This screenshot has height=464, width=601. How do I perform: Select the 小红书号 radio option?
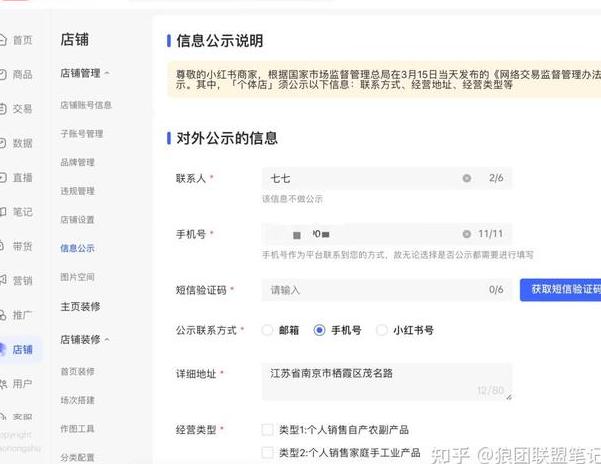tap(381, 330)
